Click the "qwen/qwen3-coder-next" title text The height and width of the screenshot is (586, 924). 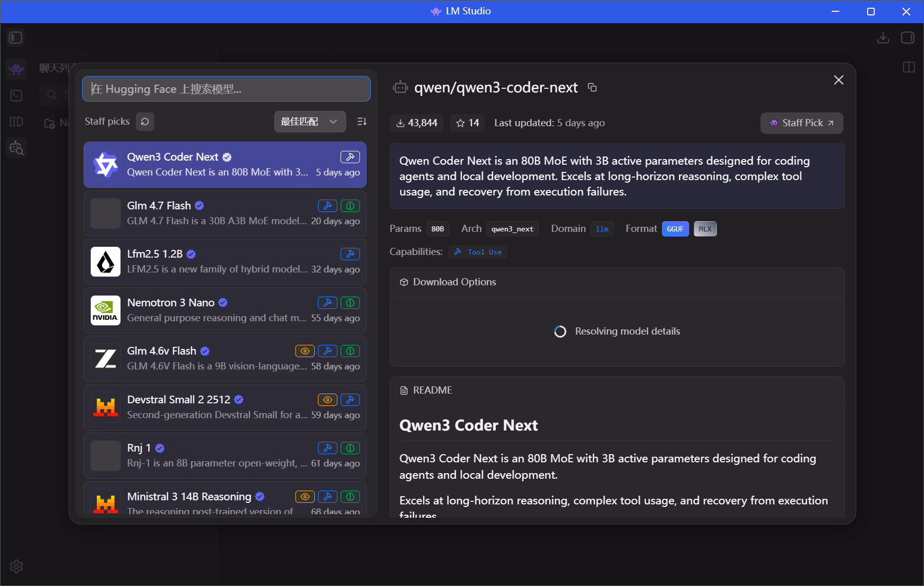point(496,88)
